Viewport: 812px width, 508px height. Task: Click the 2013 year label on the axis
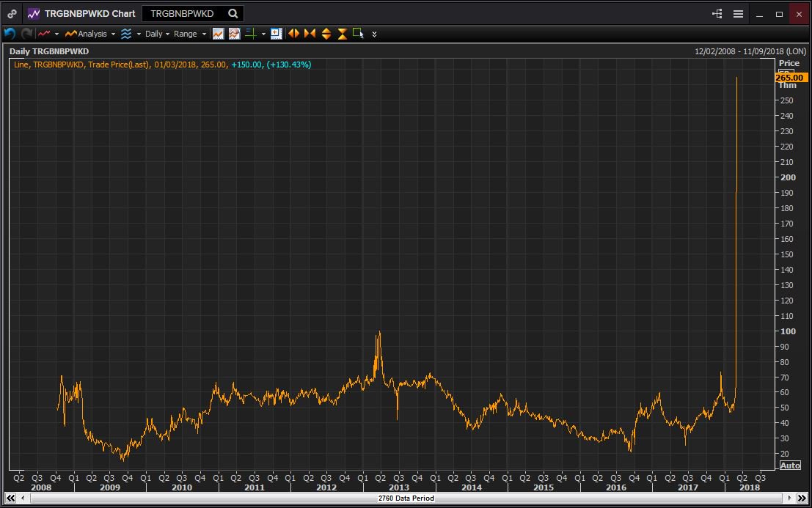[399, 487]
